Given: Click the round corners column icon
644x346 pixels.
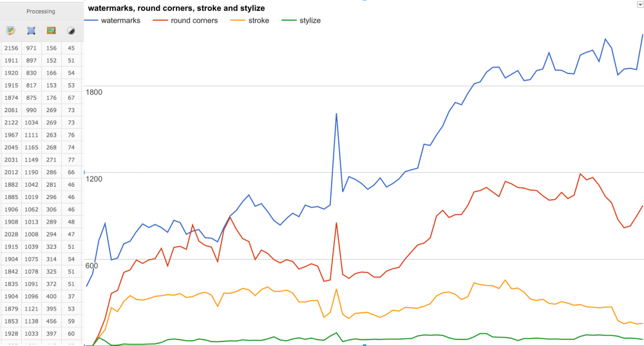Looking at the screenshot, I should coord(31,31).
